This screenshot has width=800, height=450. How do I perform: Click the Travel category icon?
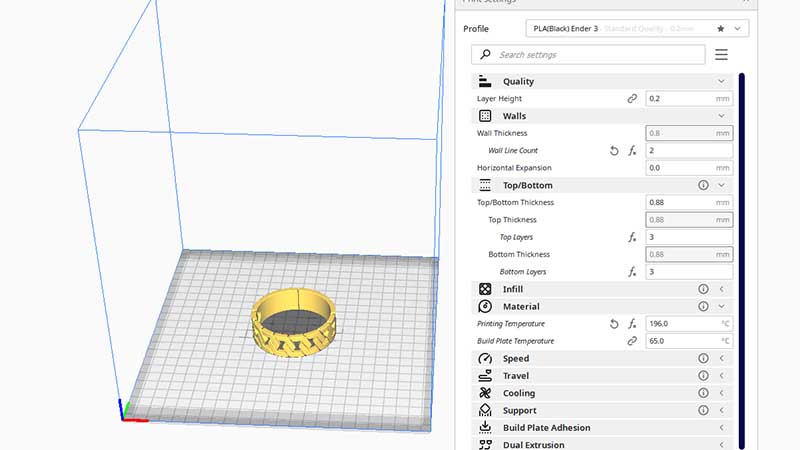click(x=485, y=376)
